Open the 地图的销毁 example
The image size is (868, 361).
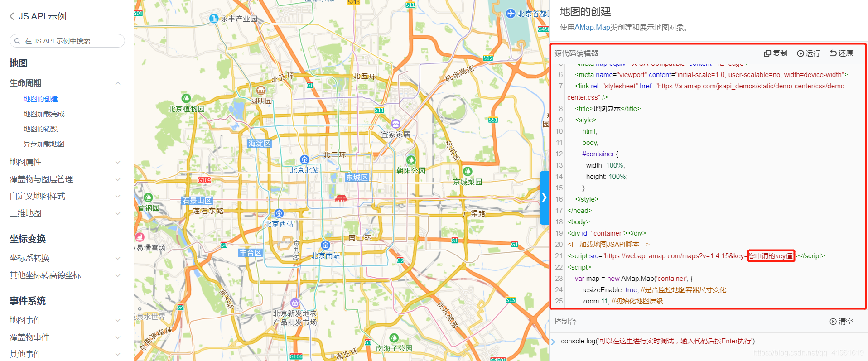(x=41, y=129)
